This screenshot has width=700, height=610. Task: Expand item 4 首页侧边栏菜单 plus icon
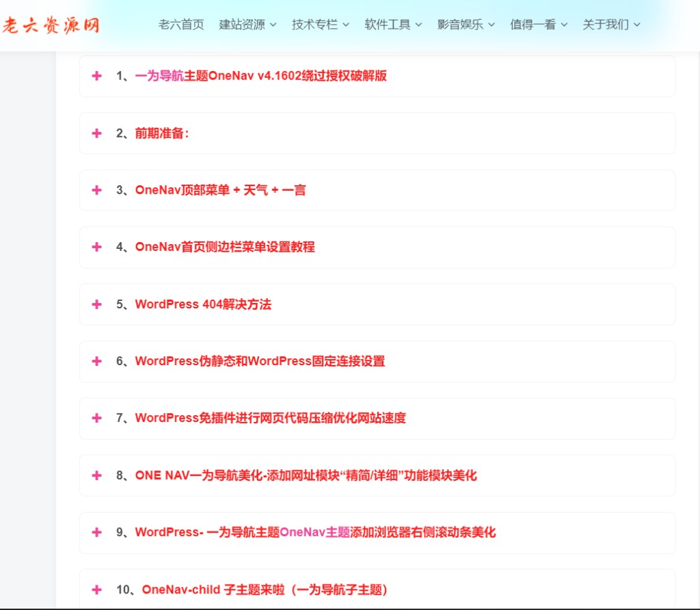click(96, 247)
